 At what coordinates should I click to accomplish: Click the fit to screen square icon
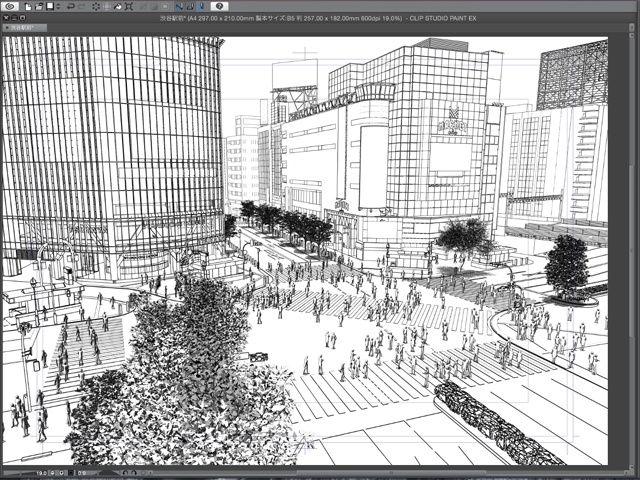coord(71,473)
